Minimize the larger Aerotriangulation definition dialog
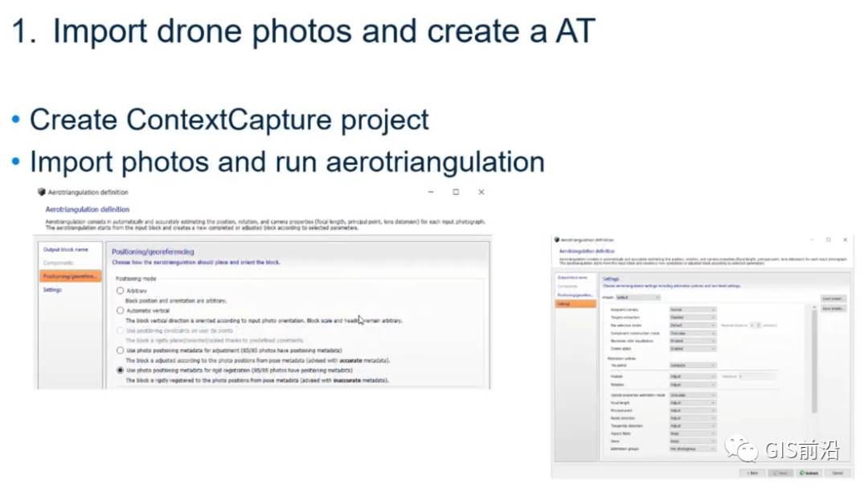Image resolution: width=868 pixels, height=488 pixels. pyautogui.click(x=431, y=191)
